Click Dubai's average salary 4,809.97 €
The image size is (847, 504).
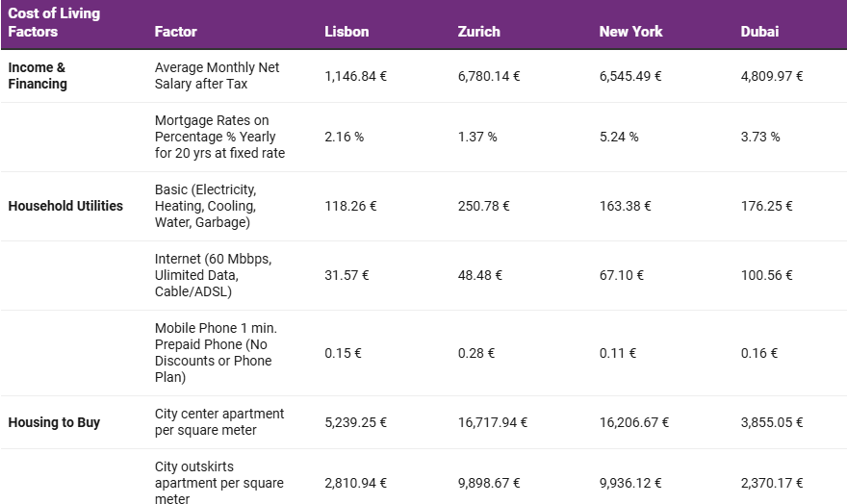click(771, 76)
